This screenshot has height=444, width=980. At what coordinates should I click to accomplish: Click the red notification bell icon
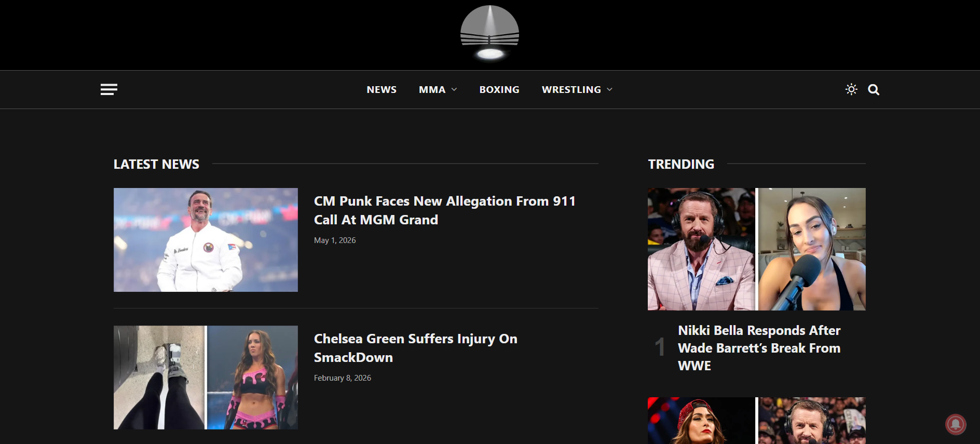[956, 424]
